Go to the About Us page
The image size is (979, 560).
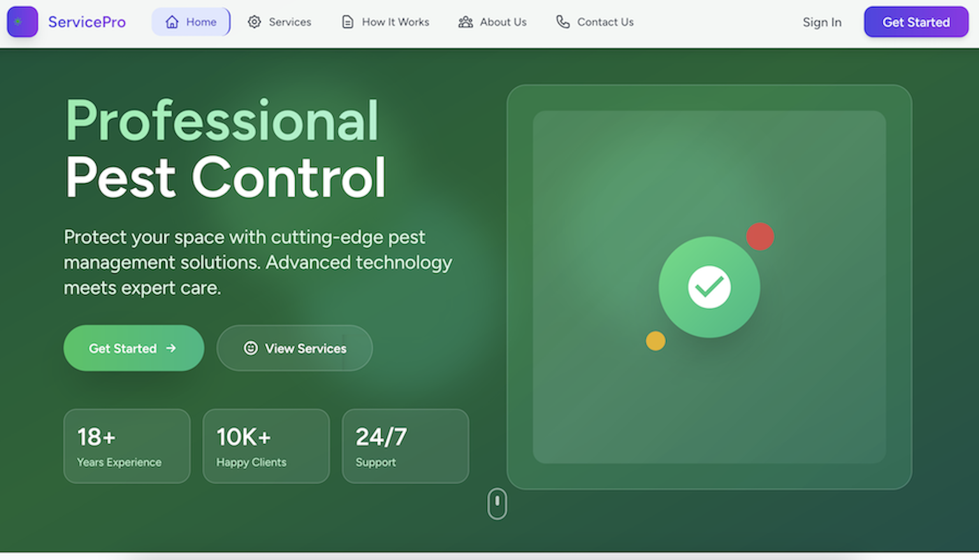(x=503, y=22)
